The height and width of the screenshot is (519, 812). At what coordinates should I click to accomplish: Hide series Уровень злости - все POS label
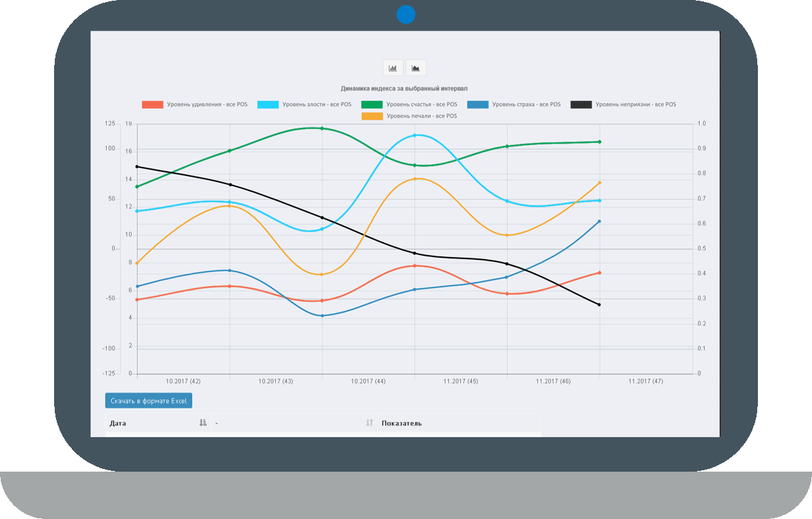[316, 104]
